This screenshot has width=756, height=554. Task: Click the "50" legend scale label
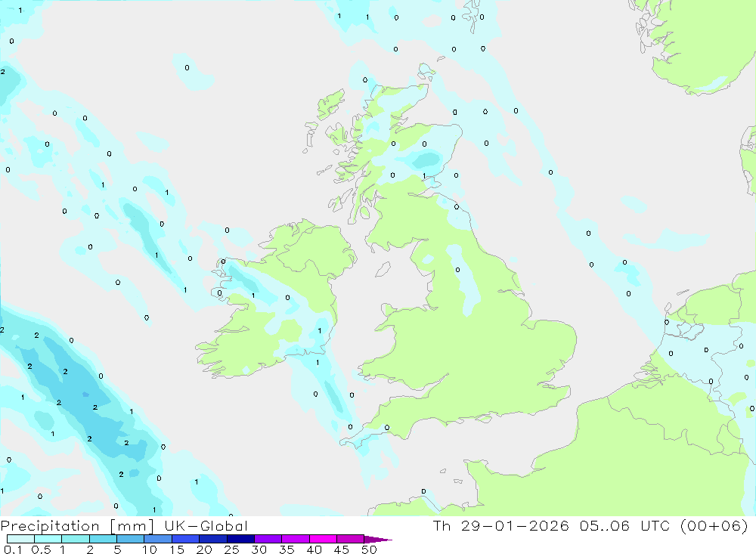(370, 549)
